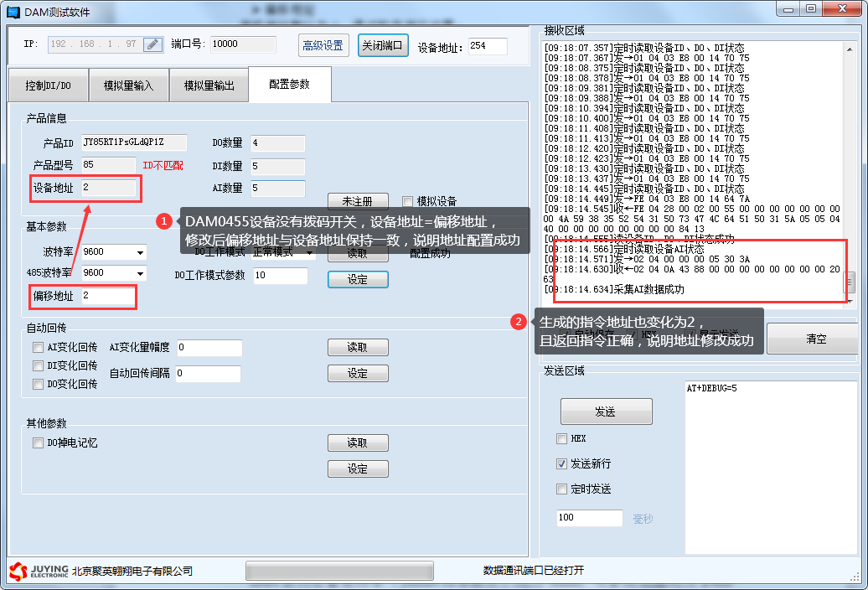Enable the 定时发送 checkbox
This screenshot has height=590, width=868.
pyautogui.click(x=562, y=489)
